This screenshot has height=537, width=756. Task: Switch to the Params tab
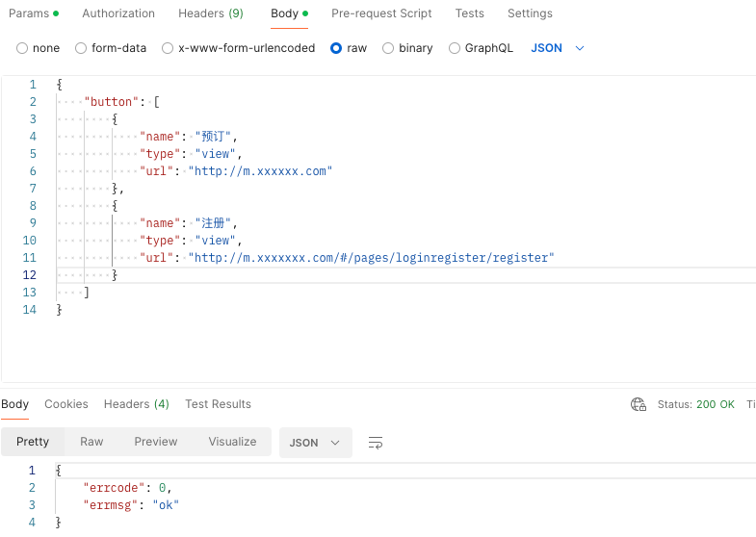(x=29, y=13)
